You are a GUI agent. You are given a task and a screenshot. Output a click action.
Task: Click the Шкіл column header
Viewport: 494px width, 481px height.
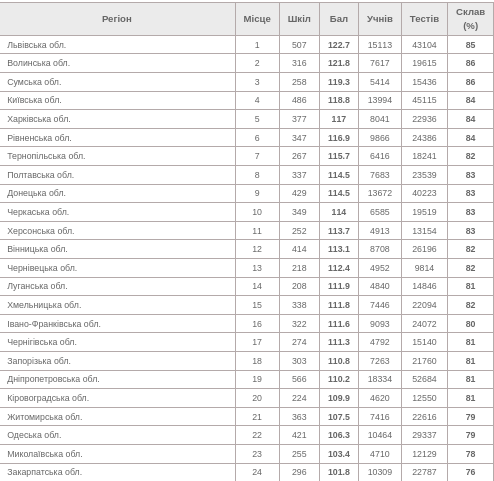299,19
